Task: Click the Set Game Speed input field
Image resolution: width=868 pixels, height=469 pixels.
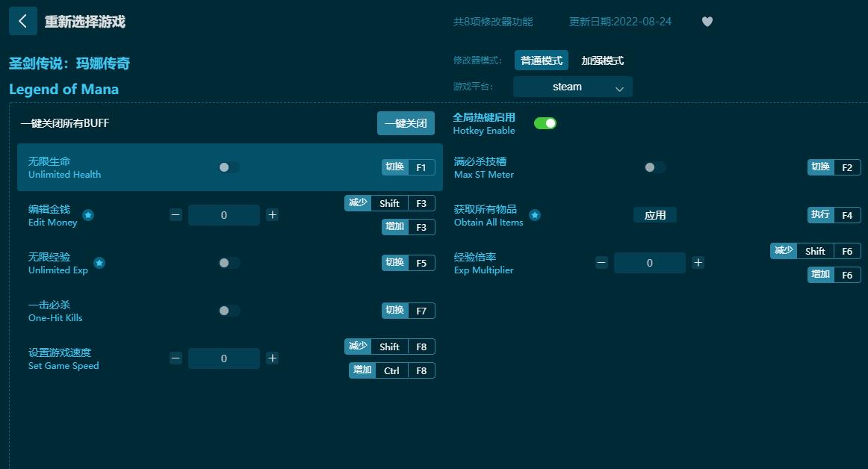Action: [x=224, y=358]
